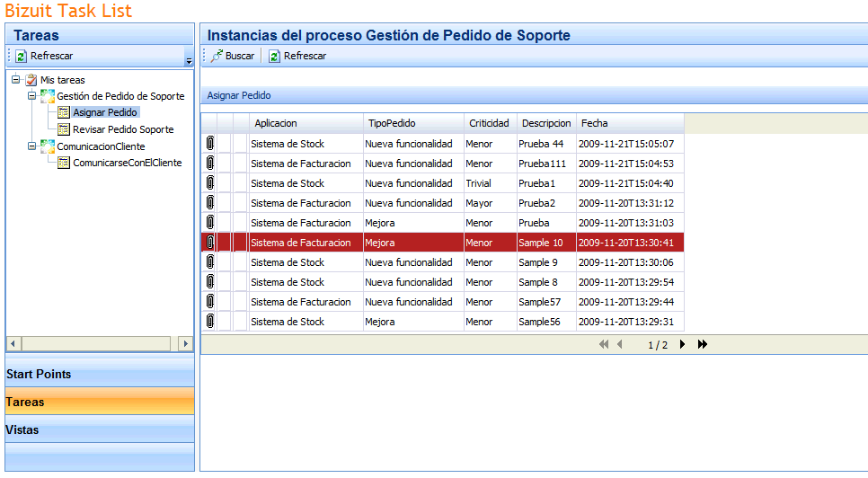Go to next page of results
The width and height of the screenshot is (868, 478).
[683, 344]
